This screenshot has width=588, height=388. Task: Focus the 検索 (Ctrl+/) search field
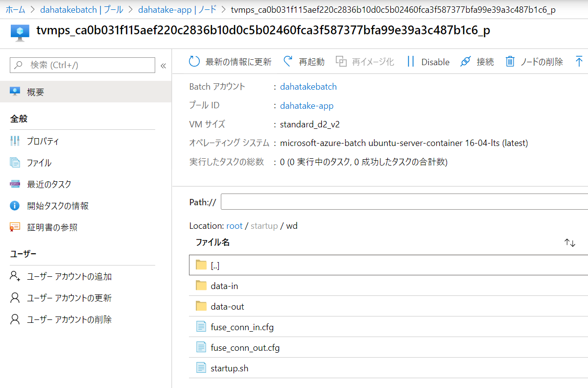82,65
